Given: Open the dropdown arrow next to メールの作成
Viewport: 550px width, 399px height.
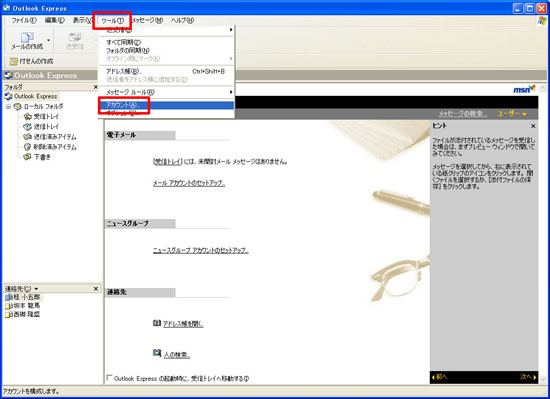Looking at the screenshot, I should 48,40.
